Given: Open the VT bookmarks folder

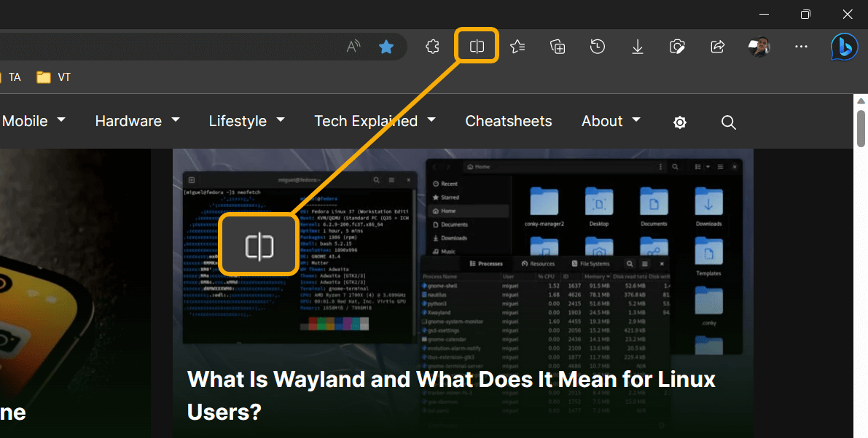Looking at the screenshot, I should 53,77.
